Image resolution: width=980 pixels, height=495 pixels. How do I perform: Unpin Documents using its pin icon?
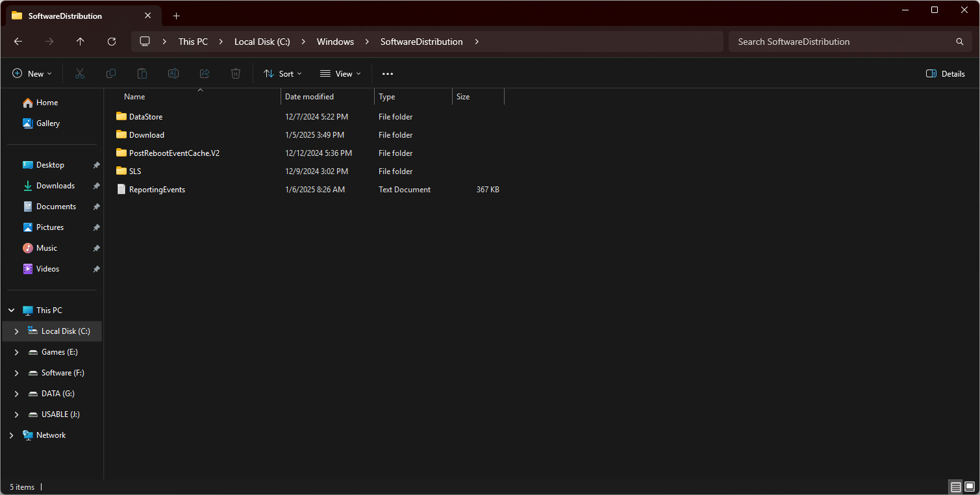coord(96,207)
